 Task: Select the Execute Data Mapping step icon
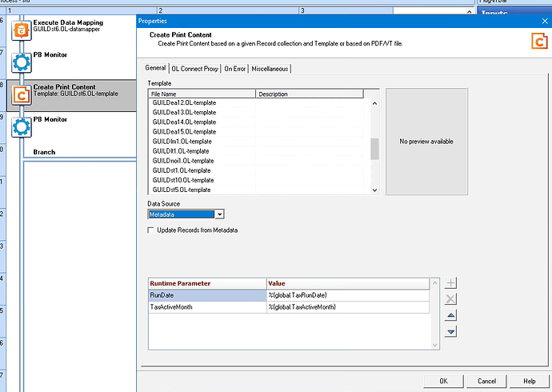pos(22,30)
